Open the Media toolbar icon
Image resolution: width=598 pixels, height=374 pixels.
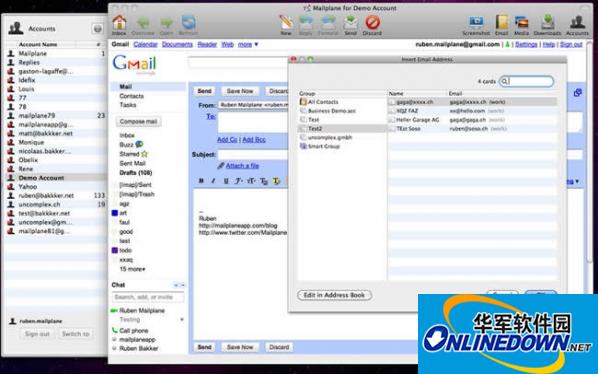pos(521,26)
